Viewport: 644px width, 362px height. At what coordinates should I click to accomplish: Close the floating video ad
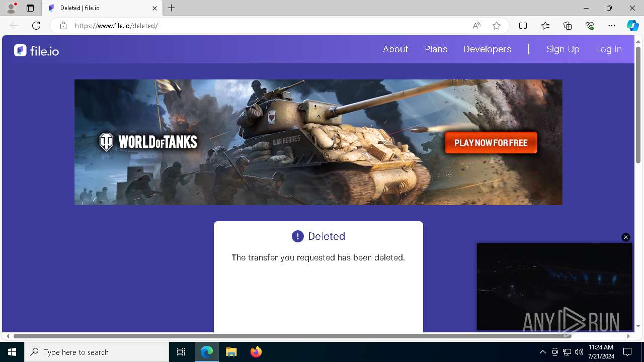(x=626, y=237)
